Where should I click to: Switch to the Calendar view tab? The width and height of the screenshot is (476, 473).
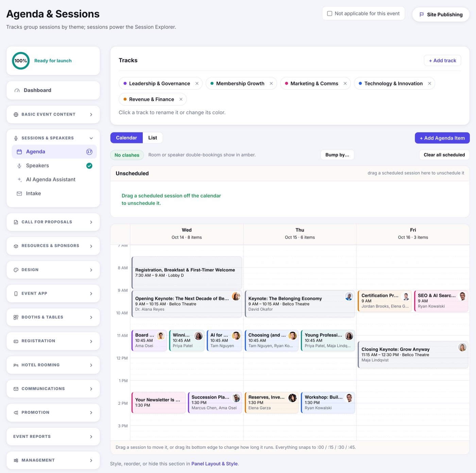(x=126, y=138)
